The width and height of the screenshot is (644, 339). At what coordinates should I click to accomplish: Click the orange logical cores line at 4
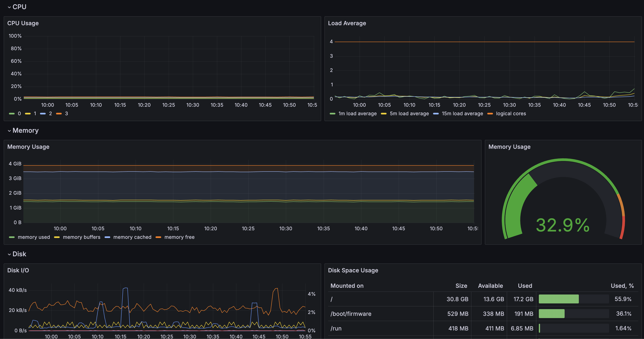tap(484, 42)
